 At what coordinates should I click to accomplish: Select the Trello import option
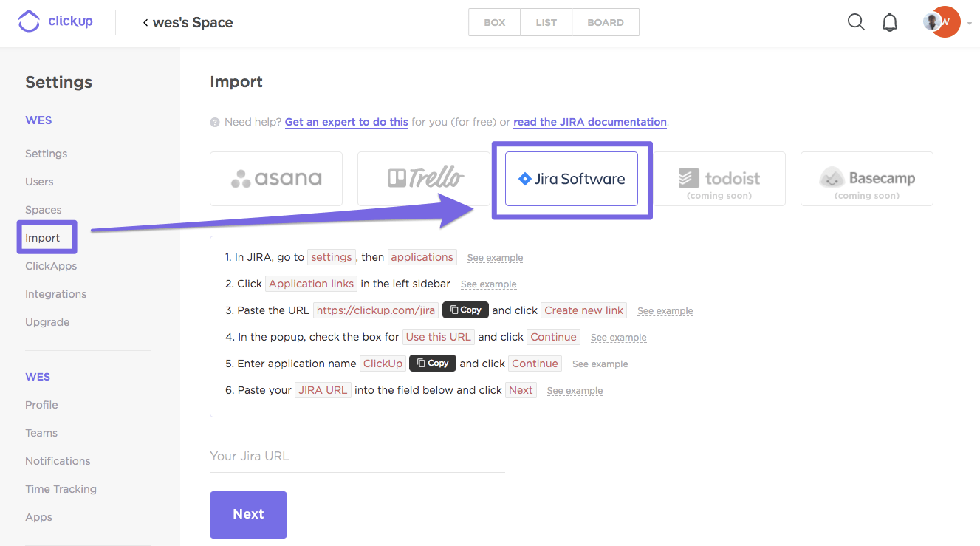[x=424, y=179]
